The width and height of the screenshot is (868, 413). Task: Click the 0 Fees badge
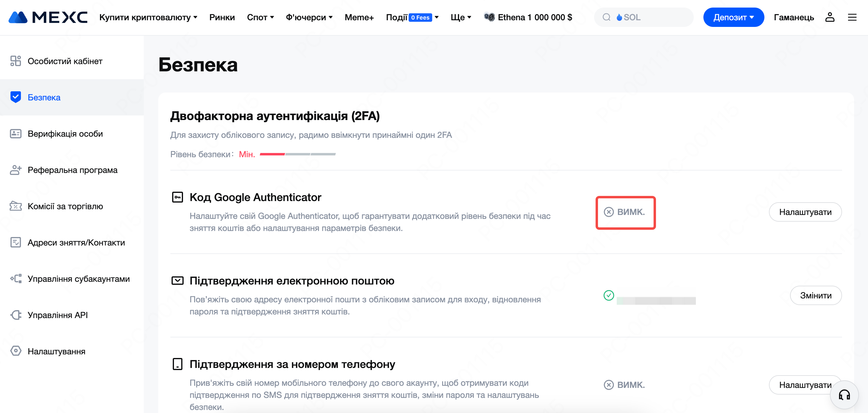click(x=420, y=18)
